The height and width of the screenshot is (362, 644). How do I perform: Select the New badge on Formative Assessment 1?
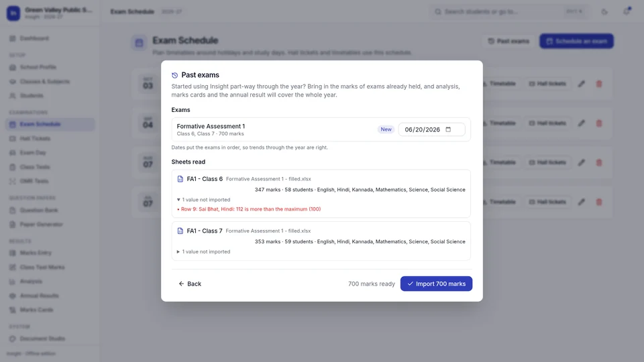pos(386,129)
